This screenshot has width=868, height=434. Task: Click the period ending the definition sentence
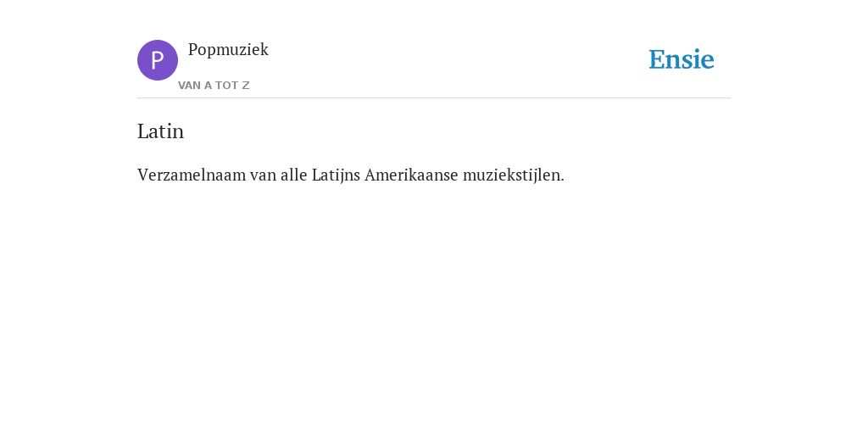click(563, 181)
